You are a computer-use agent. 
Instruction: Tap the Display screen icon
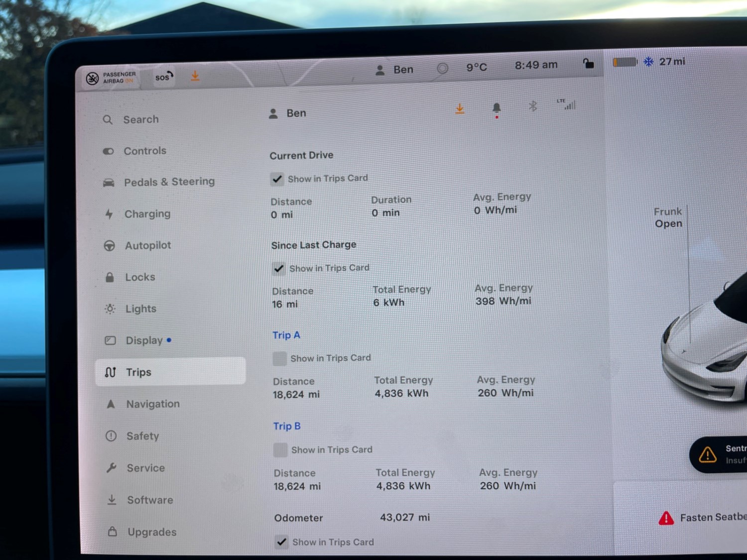click(x=110, y=340)
